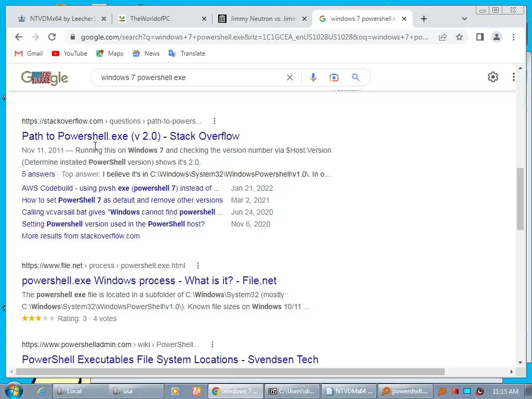
Task: Reload the current page
Action: tap(52, 37)
